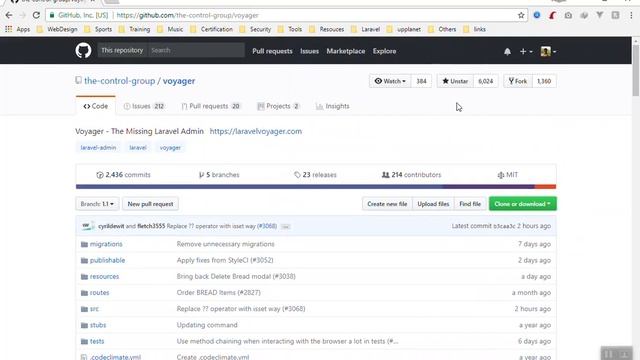Open the cyrildewit author link
The width and height of the screenshot is (640, 360).
111,226
